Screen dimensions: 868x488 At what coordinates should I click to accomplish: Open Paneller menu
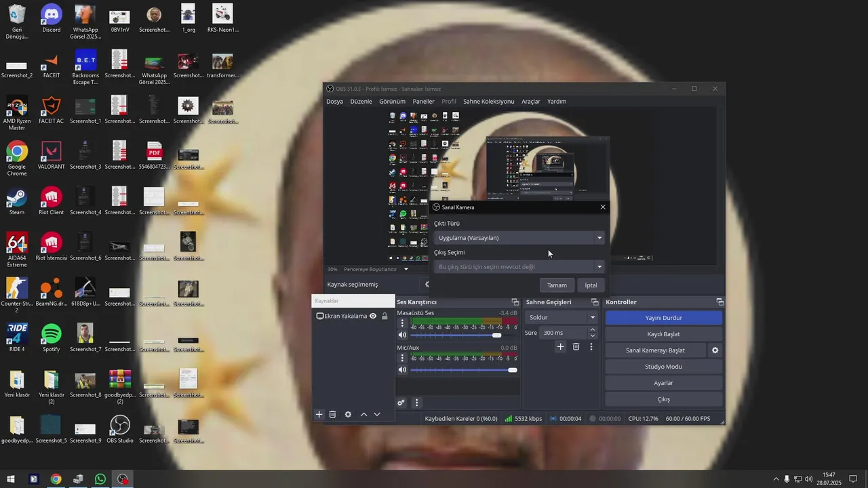(x=423, y=101)
